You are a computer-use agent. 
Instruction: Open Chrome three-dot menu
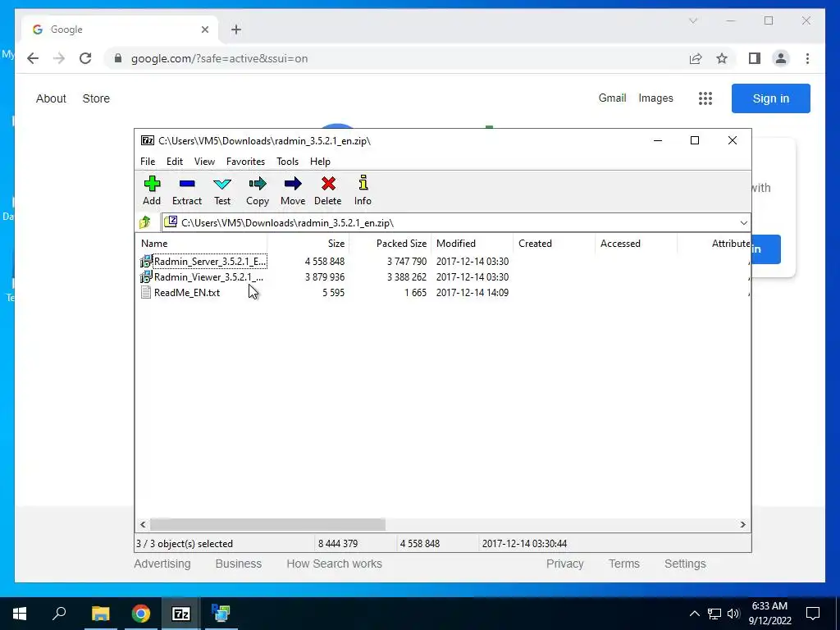click(x=807, y=58)
